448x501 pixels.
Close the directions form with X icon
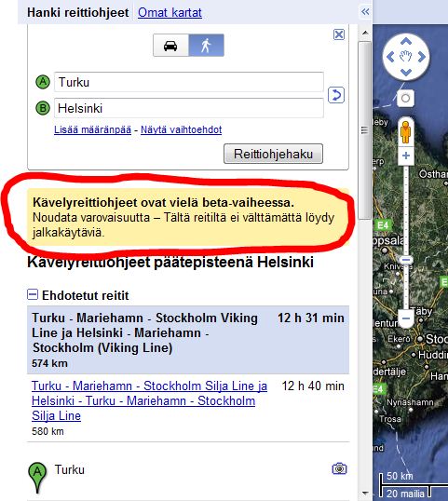coord(339,34)
